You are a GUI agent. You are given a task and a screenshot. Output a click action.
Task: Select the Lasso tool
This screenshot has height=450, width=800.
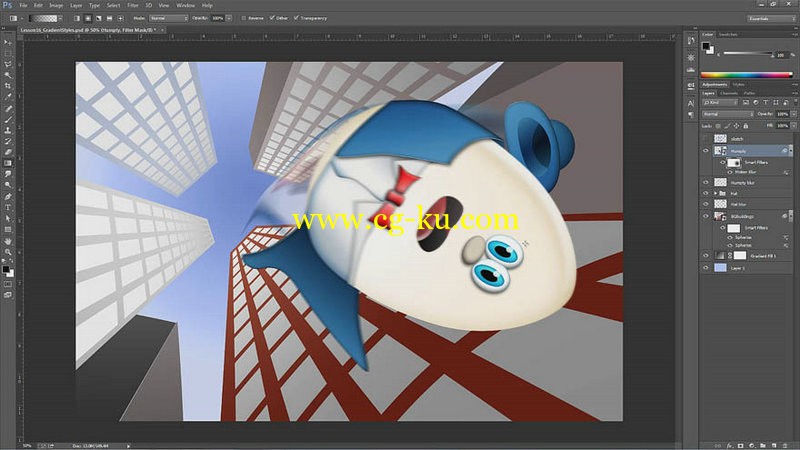pos(8,64)
